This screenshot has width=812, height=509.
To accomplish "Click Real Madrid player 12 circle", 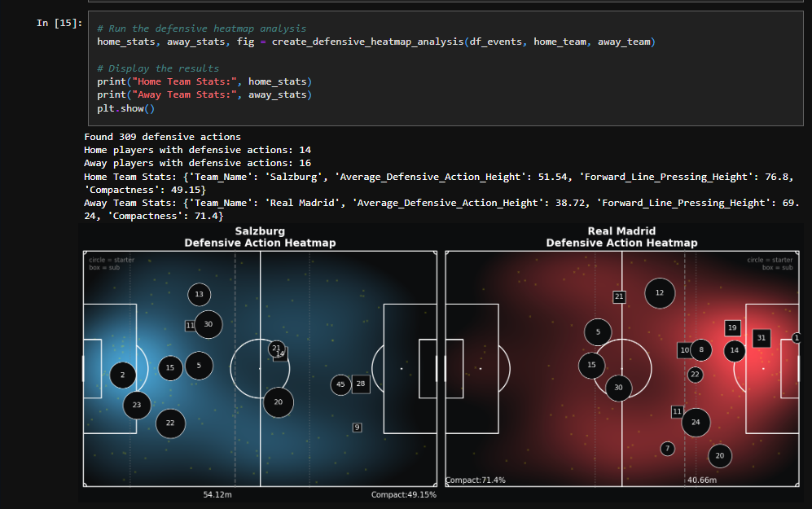I will click(x=660, y=293).
